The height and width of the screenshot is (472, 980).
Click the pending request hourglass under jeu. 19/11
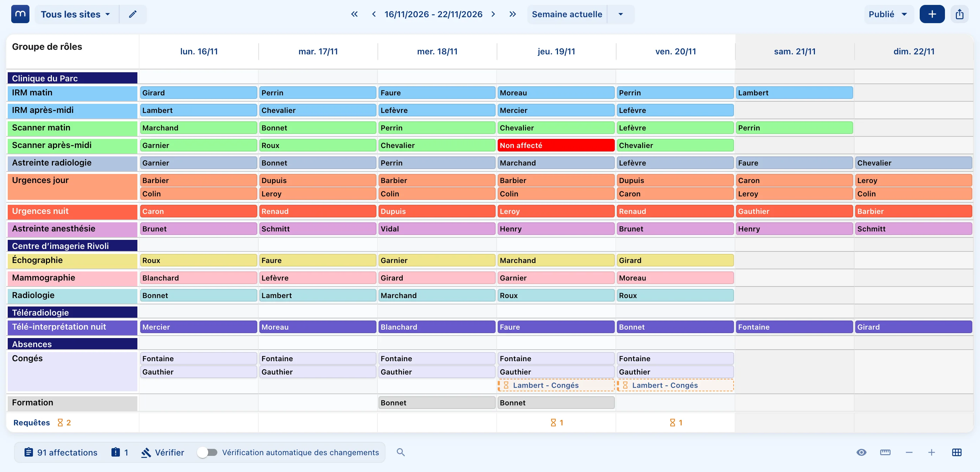click(557, 423)
